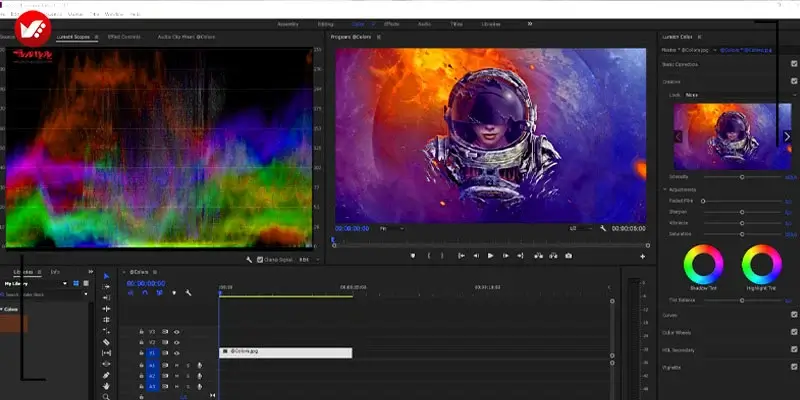Open the playback resolution dropdown
Viewport: 800px width, 400px height.
(x=581, y=229)
